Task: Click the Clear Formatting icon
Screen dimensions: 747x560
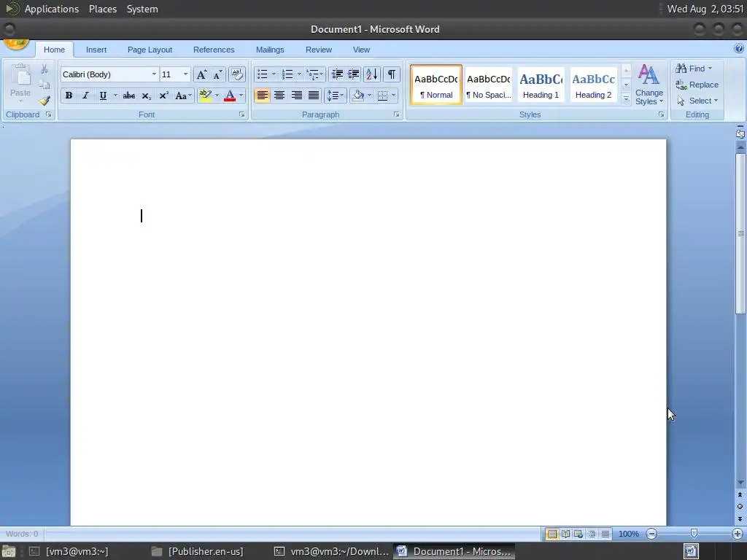Action: pos(237,74)
